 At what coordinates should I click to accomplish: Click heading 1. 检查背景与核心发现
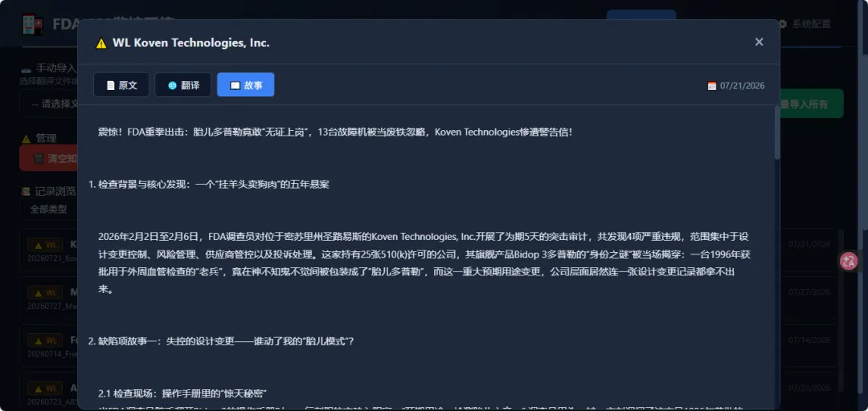[209, 184]
